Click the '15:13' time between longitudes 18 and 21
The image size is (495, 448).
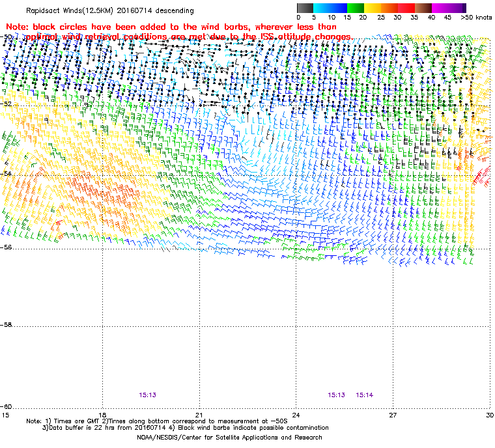click(147, 395)
